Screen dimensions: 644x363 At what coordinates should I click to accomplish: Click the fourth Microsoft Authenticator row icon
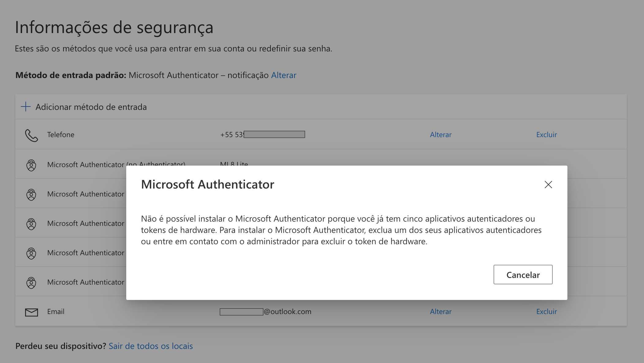[31, 253]
